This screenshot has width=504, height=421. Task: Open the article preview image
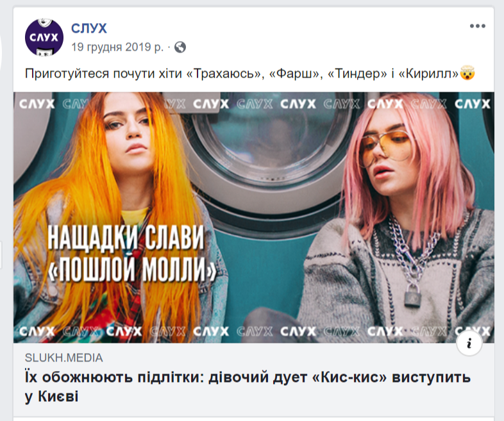click(254, 217)
